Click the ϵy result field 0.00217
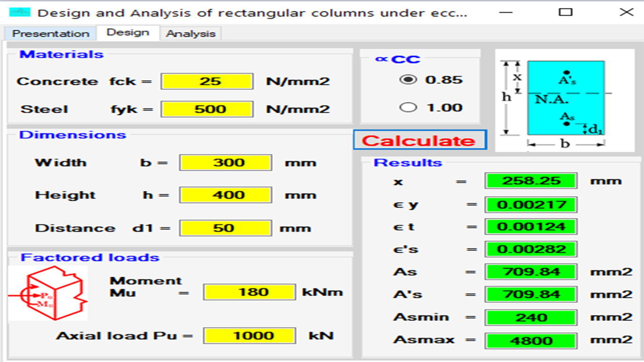Screen dimensions: 644x362 (x=531, y=205)
